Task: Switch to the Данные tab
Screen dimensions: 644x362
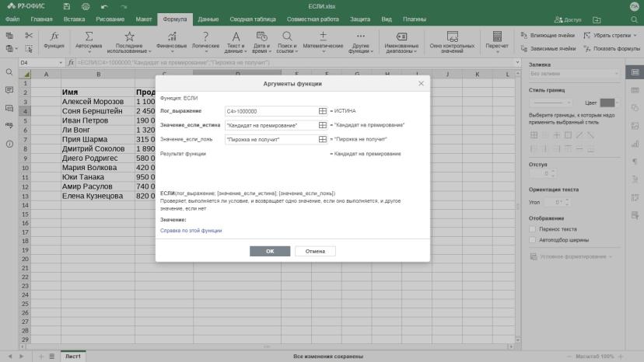Action: point(208,19)
